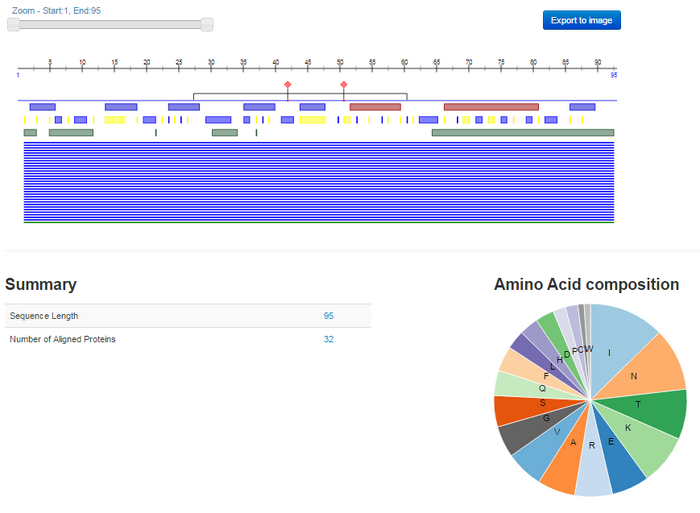Click the top blue aligned protein row
The image size is (700, 513).
(x=318, y=143)
